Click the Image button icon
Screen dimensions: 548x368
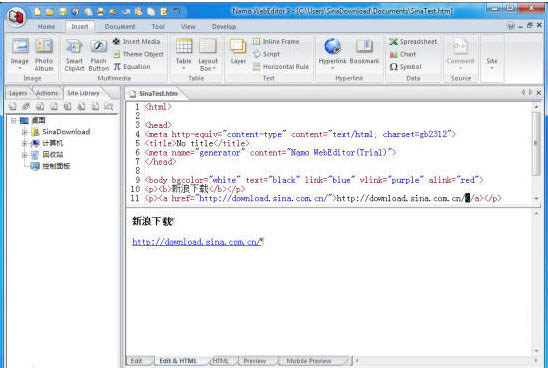[x=20, y=46]
